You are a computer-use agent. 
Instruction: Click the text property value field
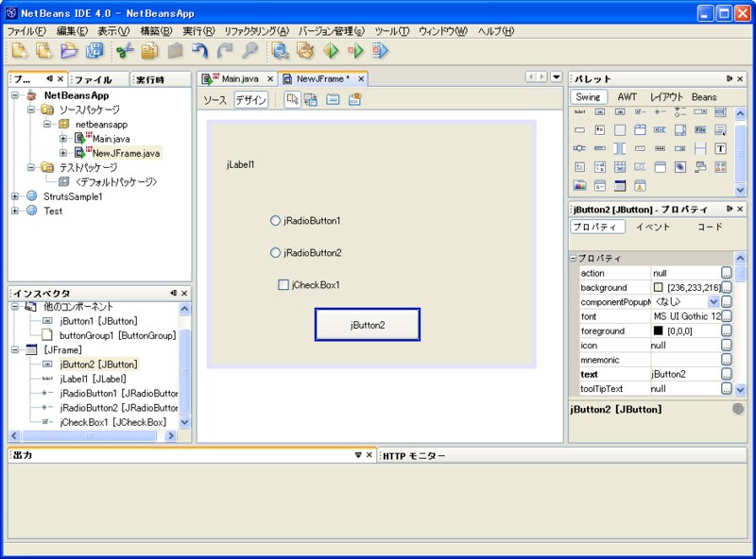pos(684,374)
